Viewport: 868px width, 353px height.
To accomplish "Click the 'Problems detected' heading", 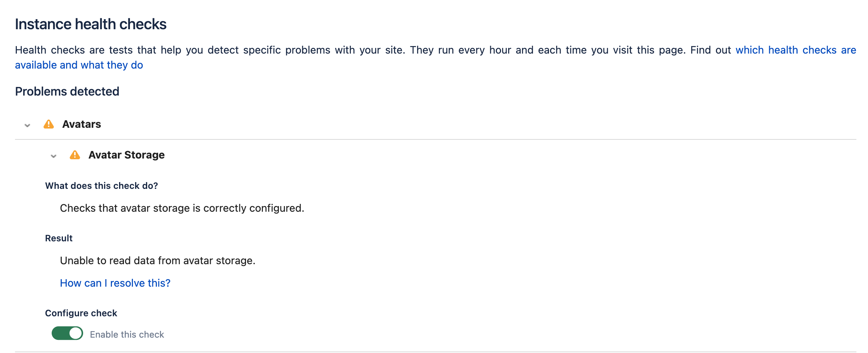I will click(x=67, y=91).
